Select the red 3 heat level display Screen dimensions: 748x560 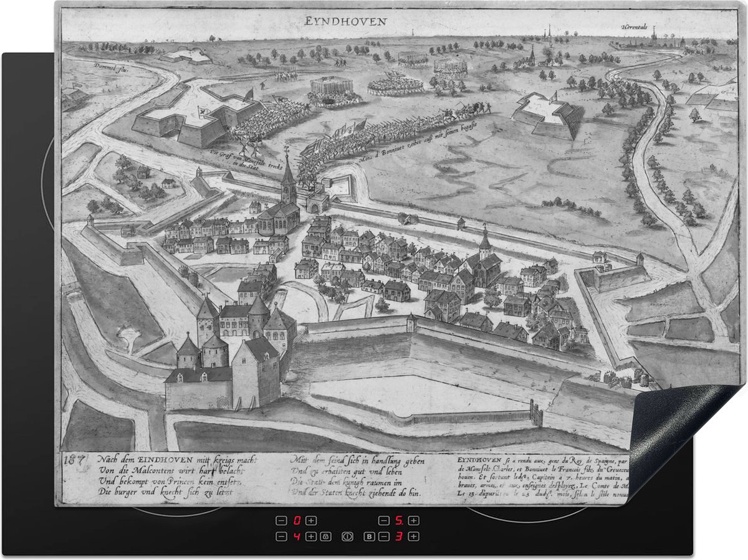[399, 536]
